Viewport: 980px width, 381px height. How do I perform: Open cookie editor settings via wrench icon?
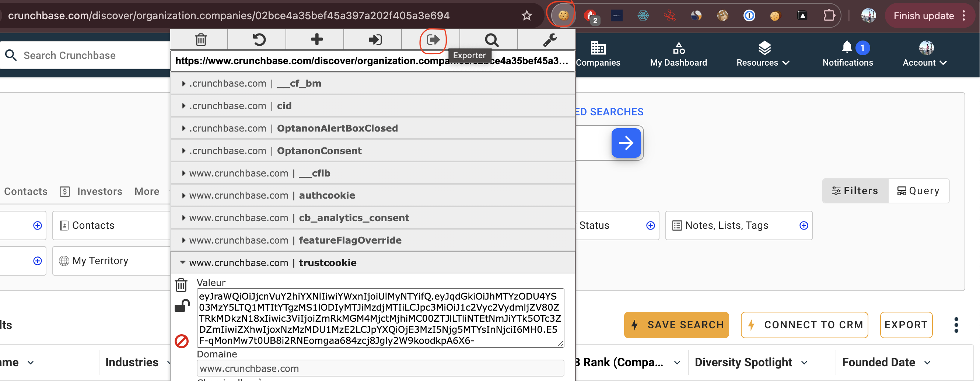549,39
